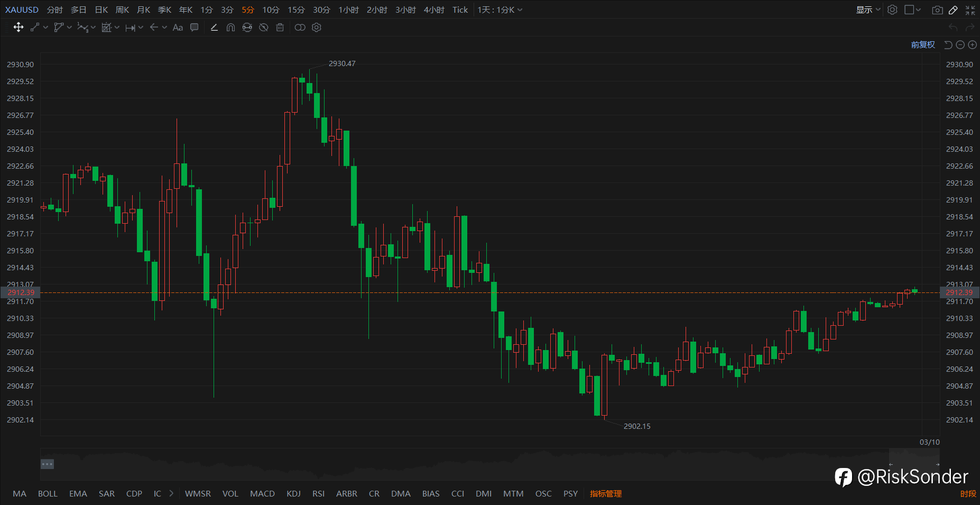Hide all drawings with eye-slash icon
This screenshot has width=980, height=505.
tap(264, 27)
